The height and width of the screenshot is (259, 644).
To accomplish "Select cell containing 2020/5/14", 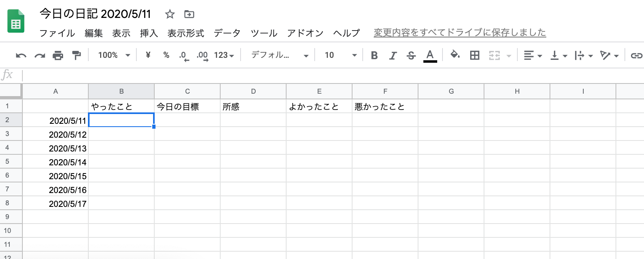I will (x=55, y=162).
